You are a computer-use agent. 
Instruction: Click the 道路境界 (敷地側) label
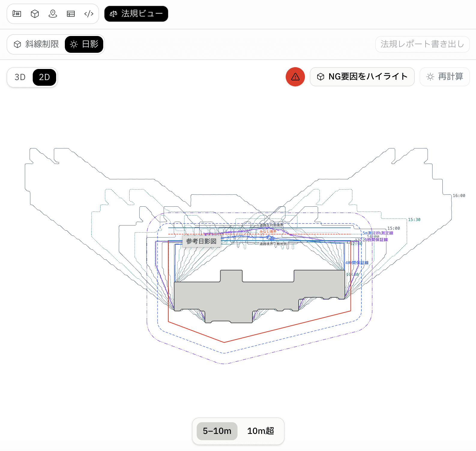pyautogui.click(x=274, y=244)
